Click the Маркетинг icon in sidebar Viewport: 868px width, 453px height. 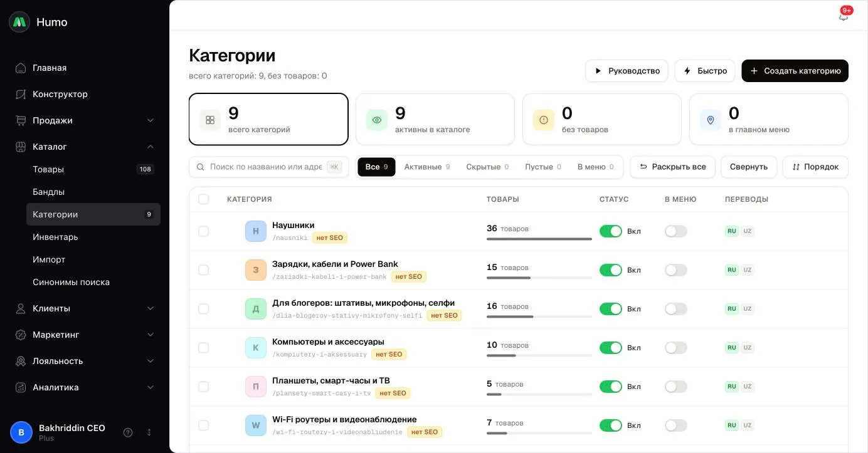pyautogui.click(x=21, y=335)
